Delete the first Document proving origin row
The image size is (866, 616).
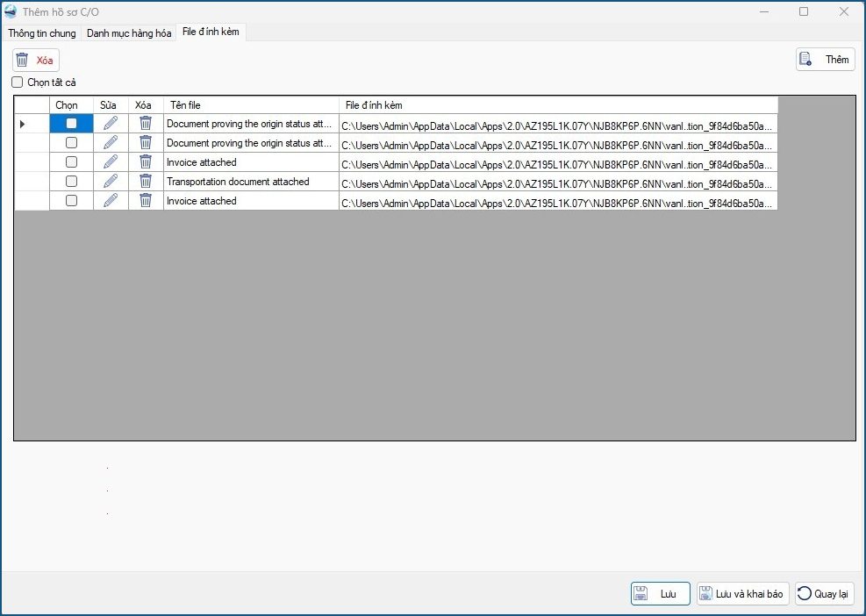tap(146, 124)
